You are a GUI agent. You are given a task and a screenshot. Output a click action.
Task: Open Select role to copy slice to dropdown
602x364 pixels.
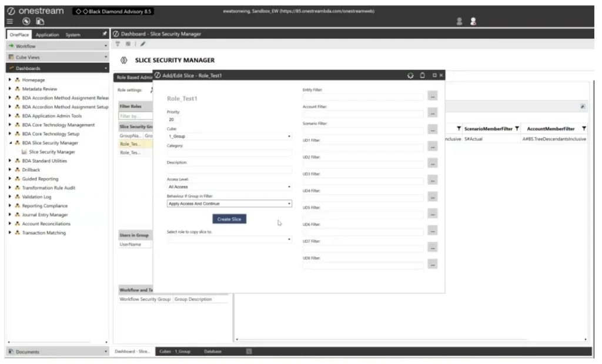pyautogui.click(x=229, y=239)
